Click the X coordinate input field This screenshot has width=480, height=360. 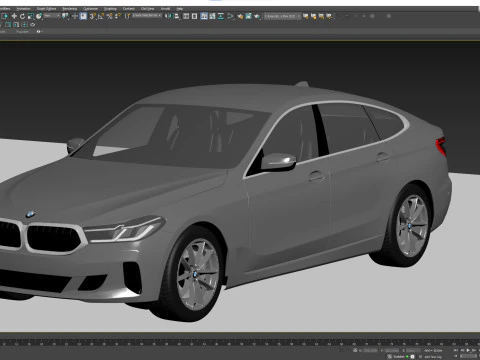click(x=370, y=350)
